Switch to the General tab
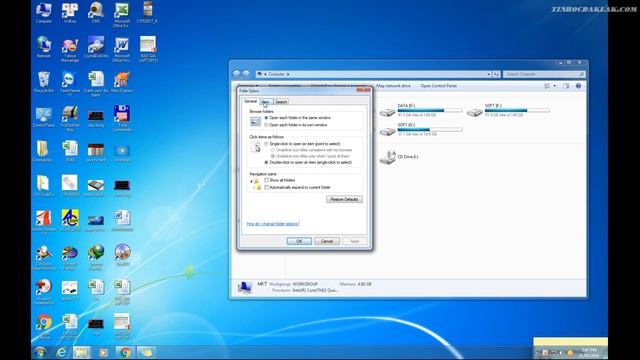Screen dimensions: 640x360 point(250,101)
